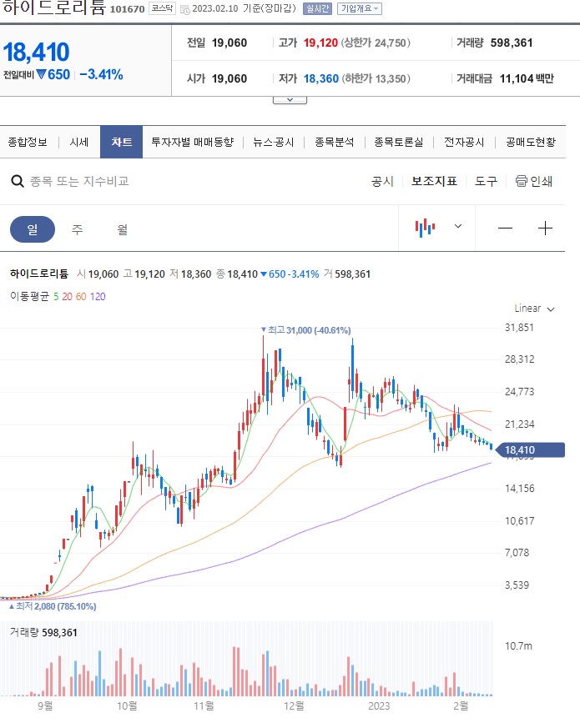This screenshot has width=580, height=728.
Task: Select the 월 monthly period toggle
Action: (x=122, y=228)
